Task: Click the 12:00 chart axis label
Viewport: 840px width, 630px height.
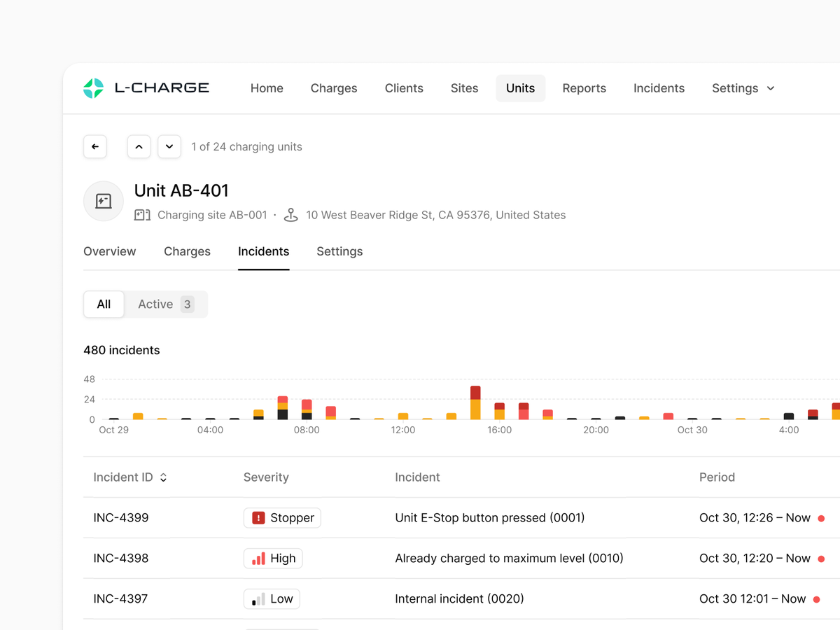Action: pos(403,430)
